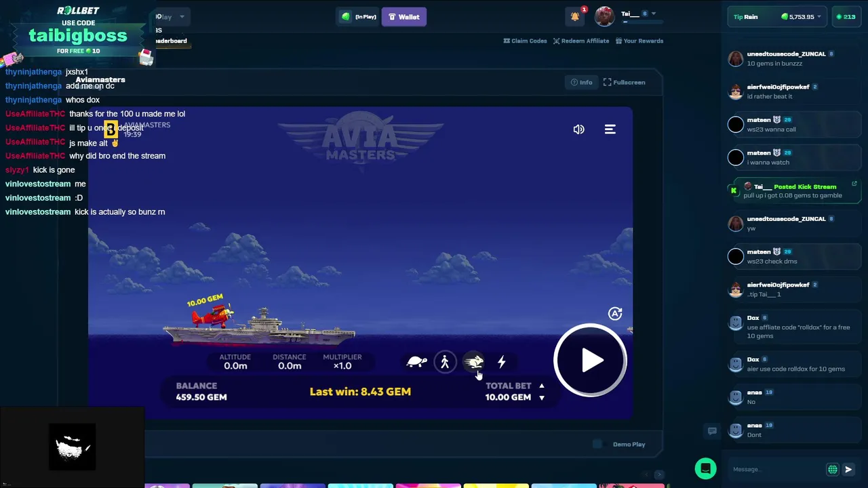This screenshot has height=488, width=868.
Task: Focus the chat Message input field
Action: coord(776,469)
